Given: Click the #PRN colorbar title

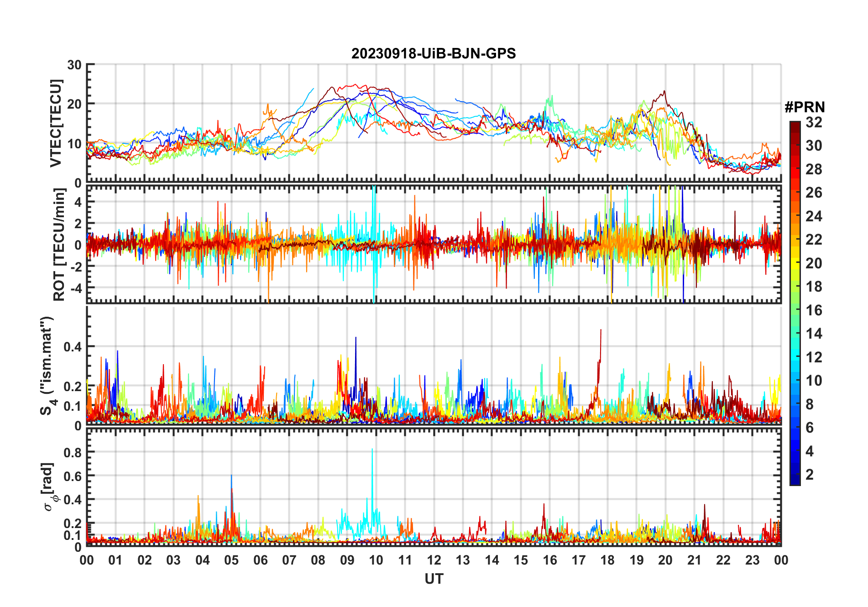Looking at the screenshot, I should click(x=805, y=107).
